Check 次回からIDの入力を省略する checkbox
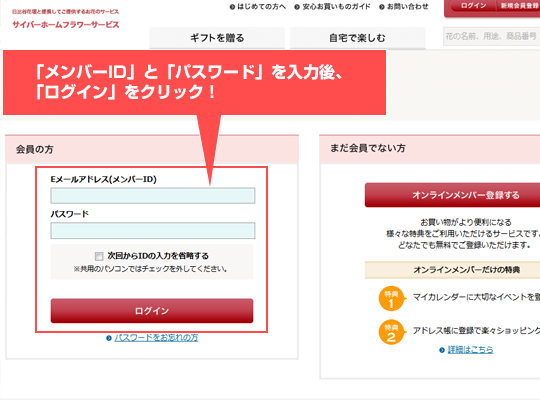 pyautogui.click(x=99, y=256)
